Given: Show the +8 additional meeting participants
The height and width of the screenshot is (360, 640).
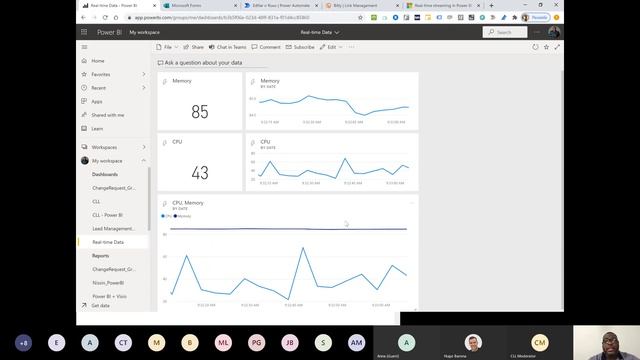Looking at the screenshot, I should pyautogui.click(x=24, y=343).
